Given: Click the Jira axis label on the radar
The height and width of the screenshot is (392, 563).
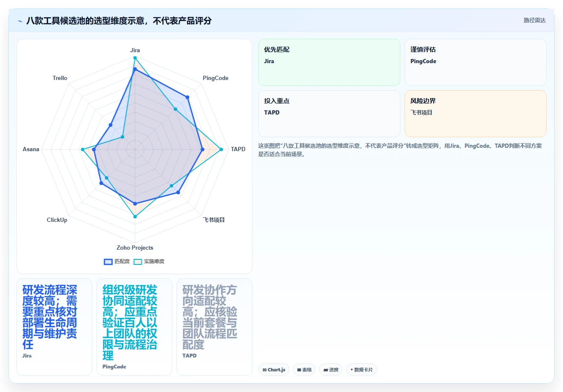Looking at the screenshot, I should pyautogui.click(x=135, y=50).
